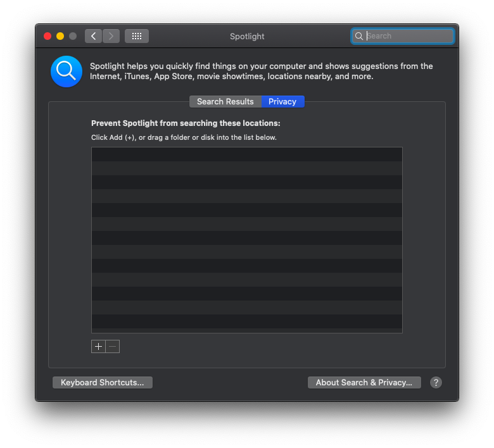494x448 pixels.
Task: Go forward with the right chevron button
Action: pyautogui.click(x=111, y=36)
